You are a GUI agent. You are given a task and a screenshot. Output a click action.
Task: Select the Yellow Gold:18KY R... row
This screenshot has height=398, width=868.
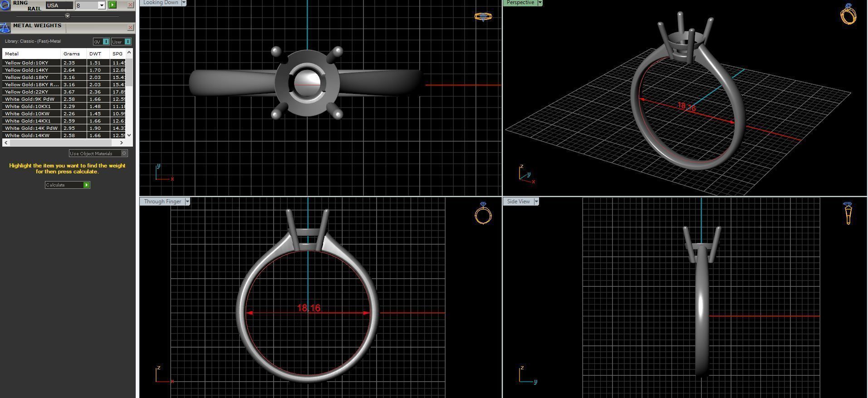click(x=64, y=84)
